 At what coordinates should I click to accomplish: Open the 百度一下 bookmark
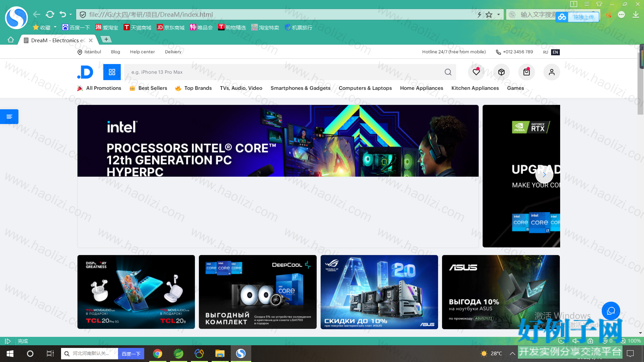pyautogui.click(x=76, y=27)
